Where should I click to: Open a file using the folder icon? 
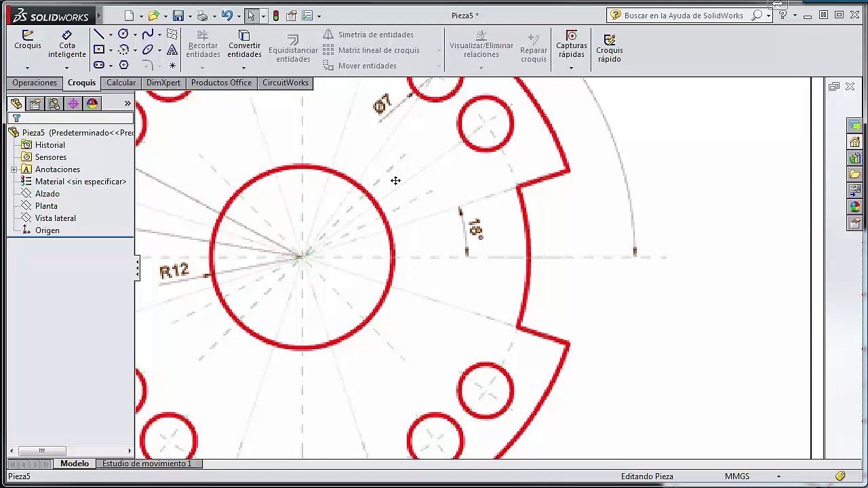(x=154, y=16)
